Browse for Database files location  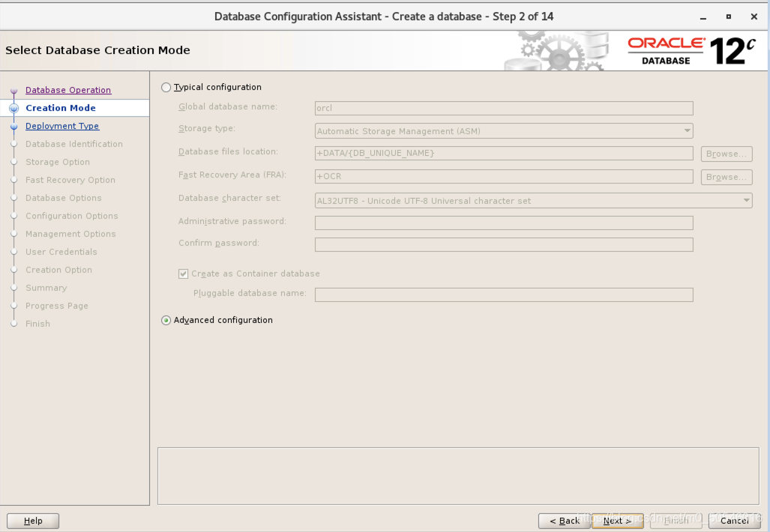(727, 154)
